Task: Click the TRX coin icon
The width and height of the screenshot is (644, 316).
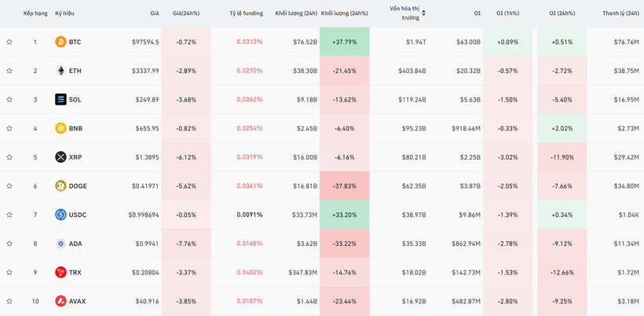Action: click(60, 273)
